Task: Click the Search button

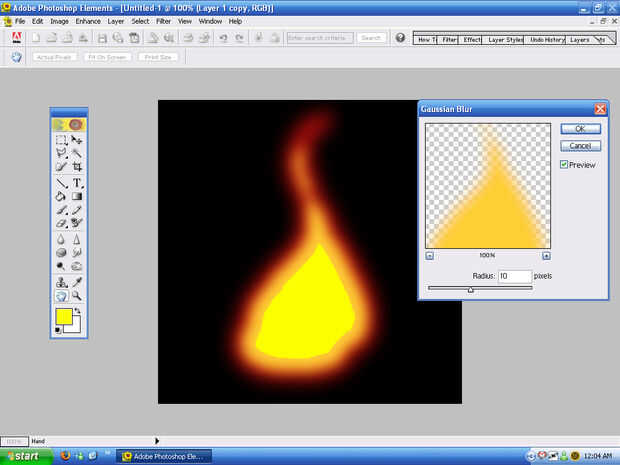Action: tap(371, 38)
